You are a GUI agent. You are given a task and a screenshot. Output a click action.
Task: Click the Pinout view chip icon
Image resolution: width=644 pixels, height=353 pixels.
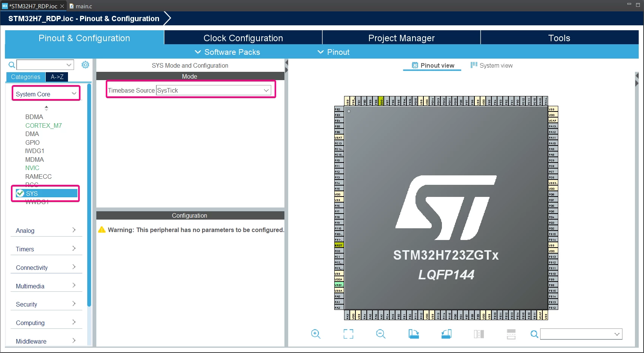coord(415,65)
